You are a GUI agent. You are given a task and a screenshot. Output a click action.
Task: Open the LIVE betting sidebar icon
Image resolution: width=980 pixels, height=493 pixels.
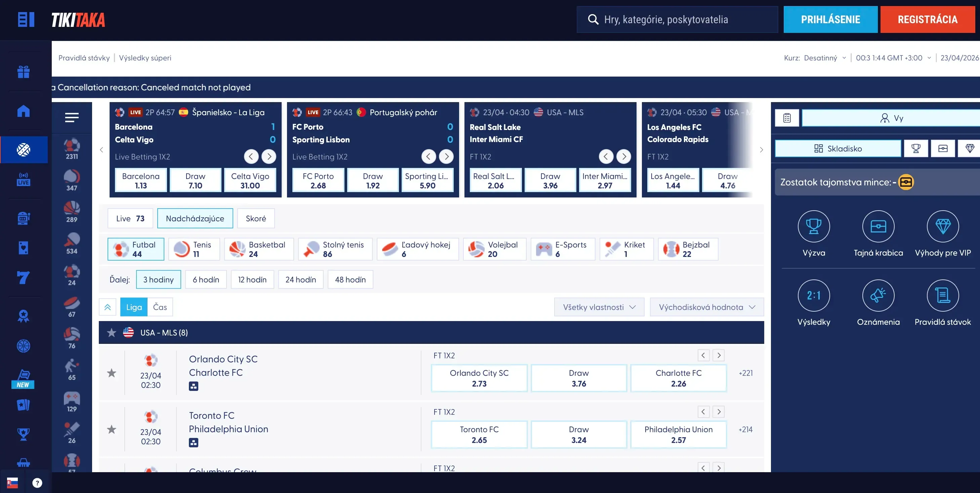coord(23,179)
